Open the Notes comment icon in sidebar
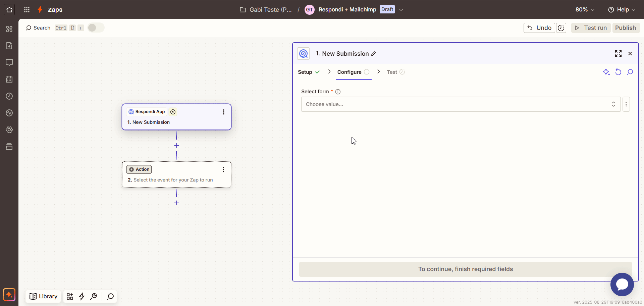The width and height of the screenshot is (644, 306). (x=9, y=63)
